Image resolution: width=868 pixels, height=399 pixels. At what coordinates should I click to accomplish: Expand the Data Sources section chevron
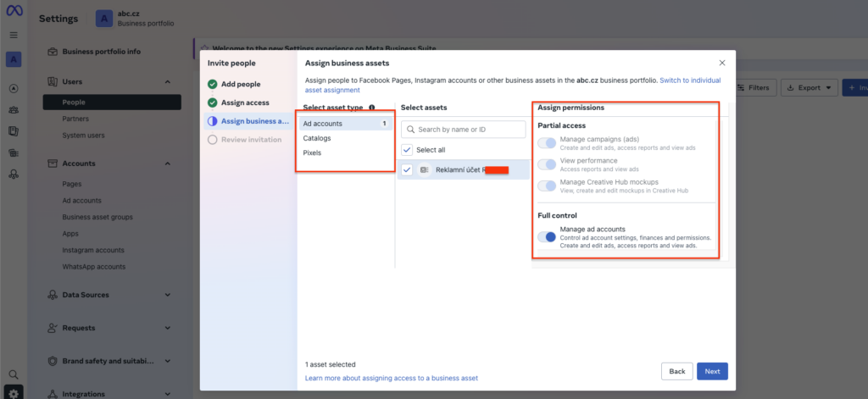click(168, 295)
